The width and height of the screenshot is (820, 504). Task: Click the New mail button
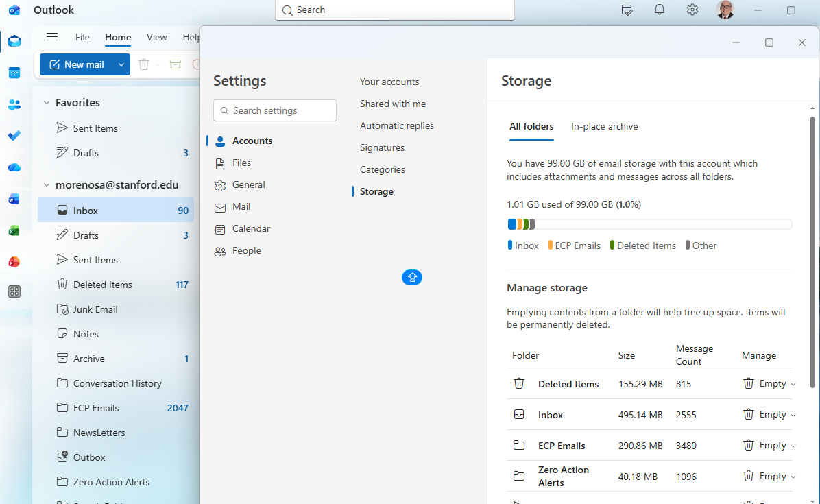(x=80, y=64)
